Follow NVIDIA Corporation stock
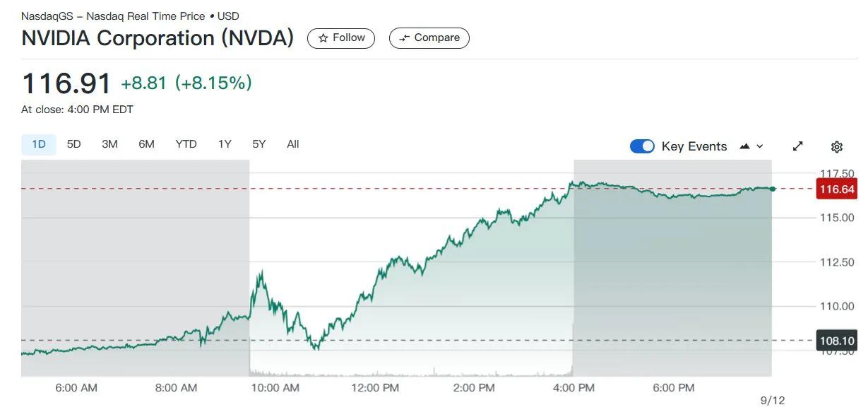The image size is (868, 412). pyautogui.click(x=341, y=38)
